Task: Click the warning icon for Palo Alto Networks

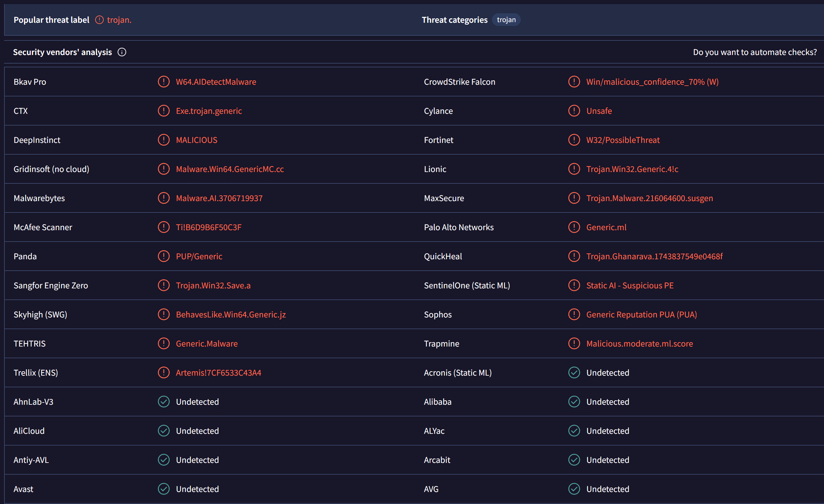Action: coord(574,227)
